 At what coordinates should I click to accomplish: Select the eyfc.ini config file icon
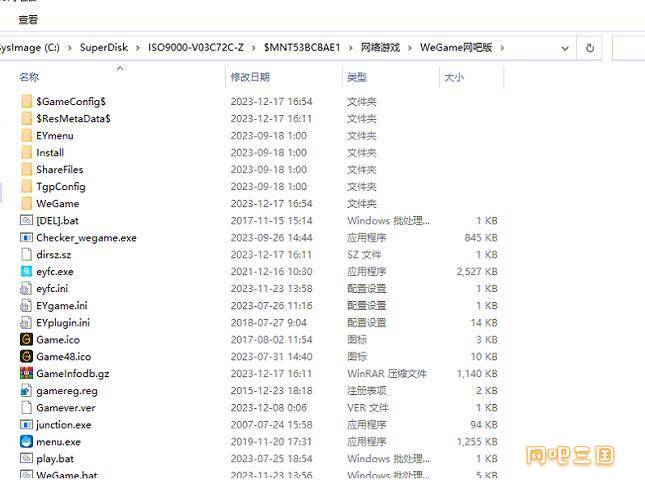26,288
